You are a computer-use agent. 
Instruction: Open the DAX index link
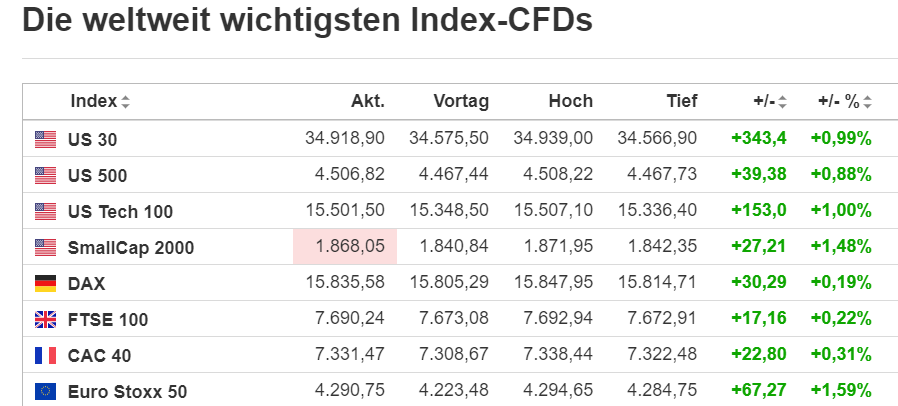(86, 284)
